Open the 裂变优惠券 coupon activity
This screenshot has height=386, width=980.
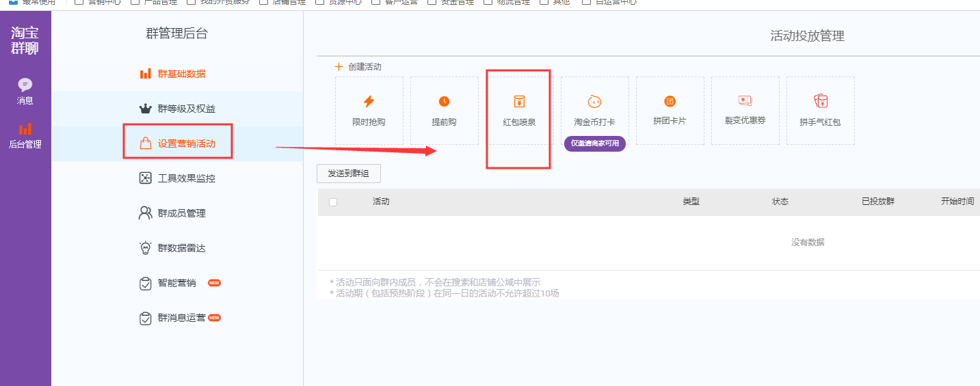coord(745,111)
